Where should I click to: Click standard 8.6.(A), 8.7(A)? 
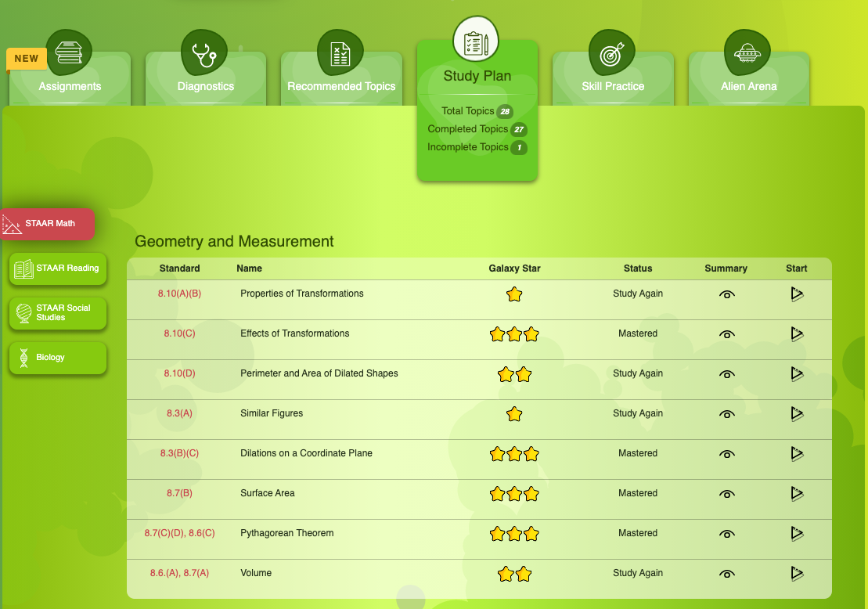click(179, 572)
